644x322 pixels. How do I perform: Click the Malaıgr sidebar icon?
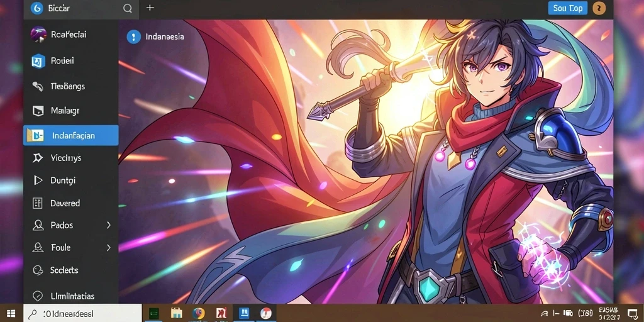click(x=38, y=111)
